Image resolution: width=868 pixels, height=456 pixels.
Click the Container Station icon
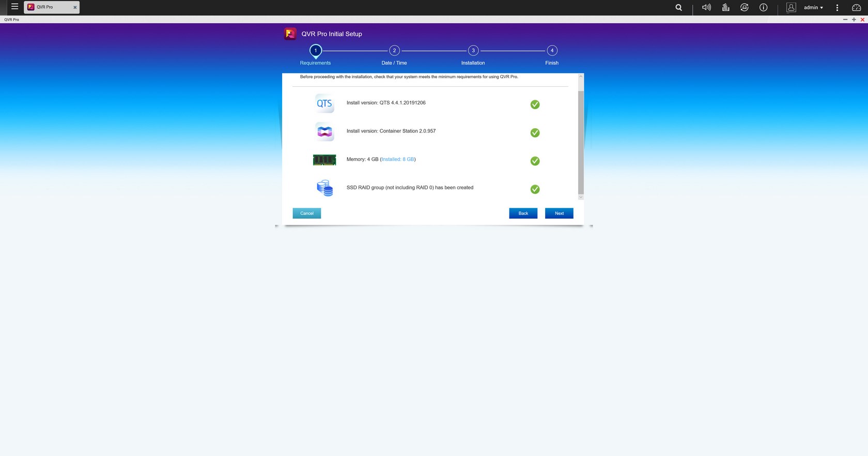[x=324, y=132]
